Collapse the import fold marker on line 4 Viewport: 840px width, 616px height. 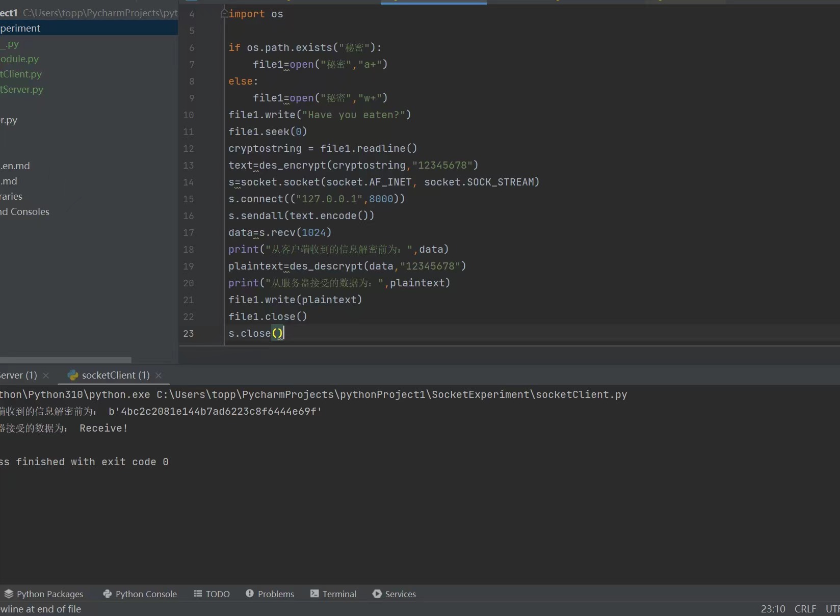pyautogui.click(x=224, y=14)
